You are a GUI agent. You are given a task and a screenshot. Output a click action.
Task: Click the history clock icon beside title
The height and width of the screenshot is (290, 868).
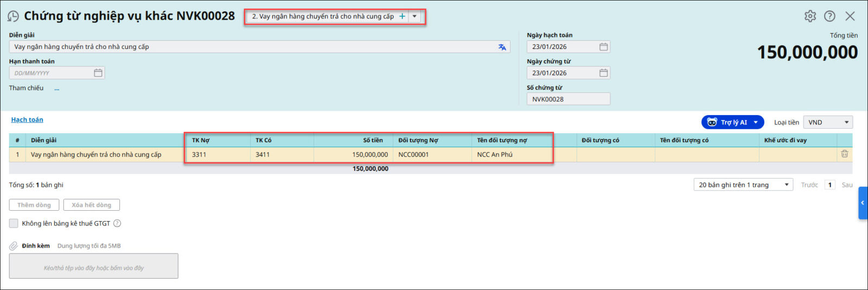tap(13, 16)
